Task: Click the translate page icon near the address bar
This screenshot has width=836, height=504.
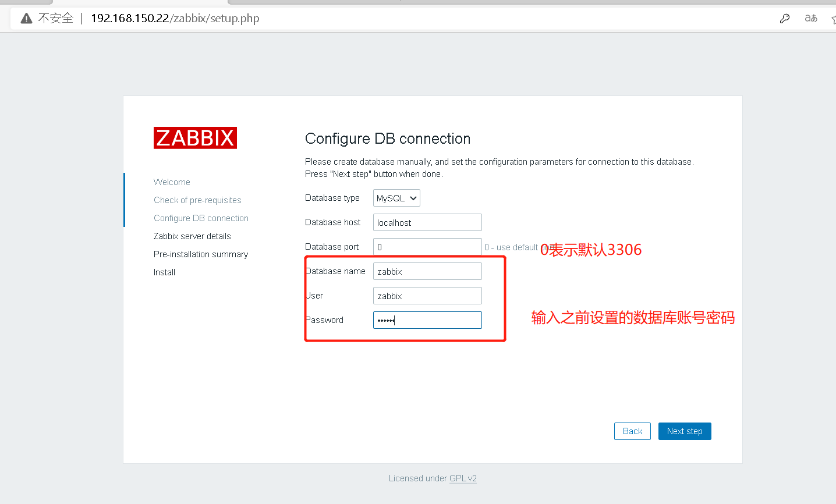Action: tap(810, 18)
